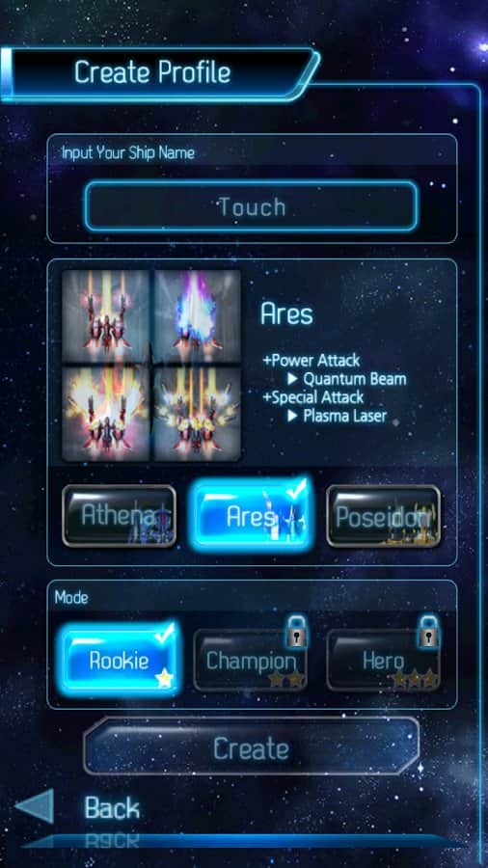This screenshot has height=868, width=488.
Task: Choose Rookie mode
Action: 119,660
